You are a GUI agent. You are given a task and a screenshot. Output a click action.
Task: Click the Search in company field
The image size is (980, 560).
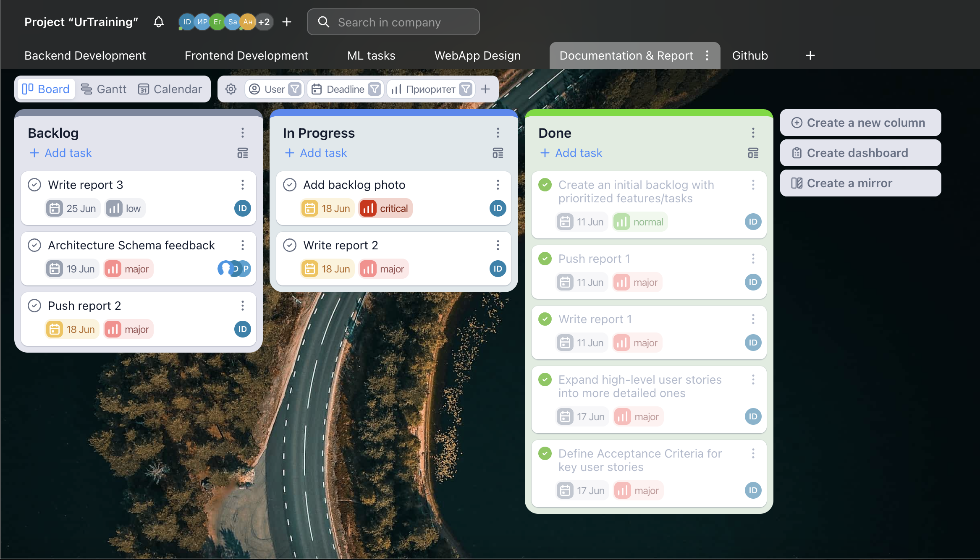(x=393, y=22)
